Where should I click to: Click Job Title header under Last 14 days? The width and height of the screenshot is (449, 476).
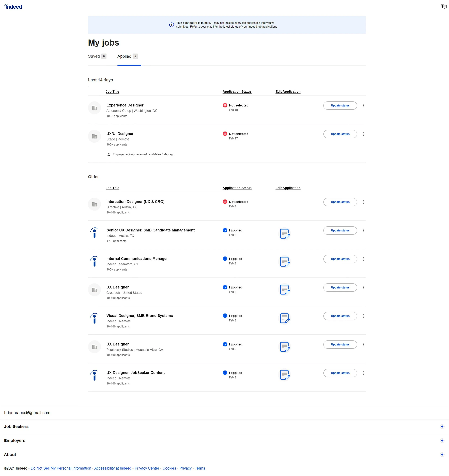(x=112, y=92)
